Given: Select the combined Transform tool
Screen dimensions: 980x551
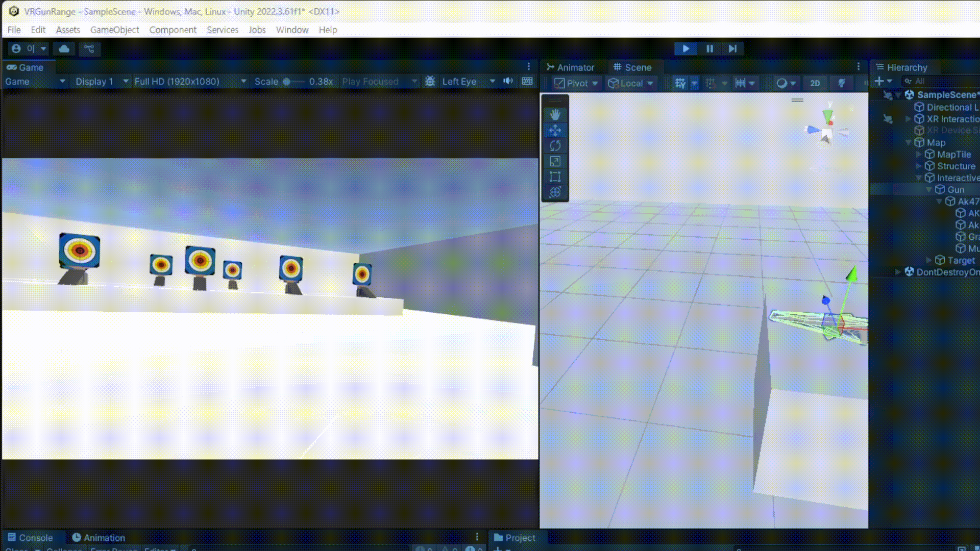Looking at the screenshot, I should click(555, 192).
